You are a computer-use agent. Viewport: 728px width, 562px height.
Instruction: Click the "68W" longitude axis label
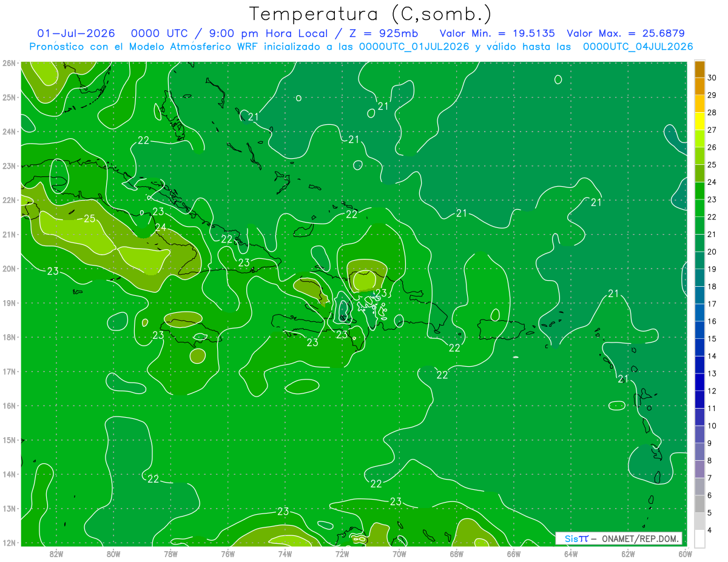456,554
